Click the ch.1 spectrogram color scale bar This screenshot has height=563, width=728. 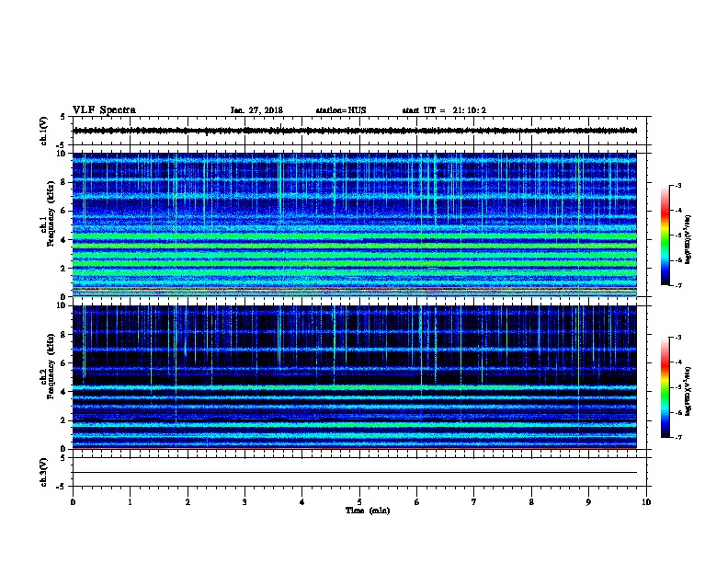click(665, 236)
